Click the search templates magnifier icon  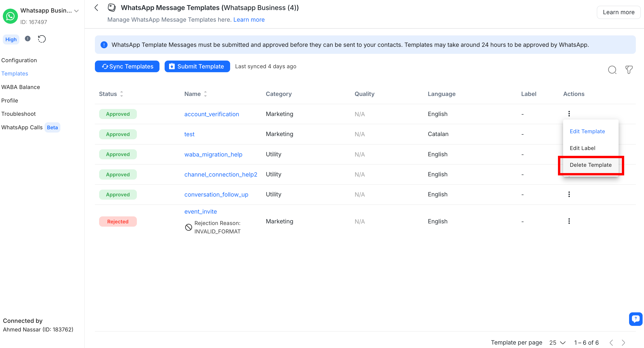click(x=612, y=70)
